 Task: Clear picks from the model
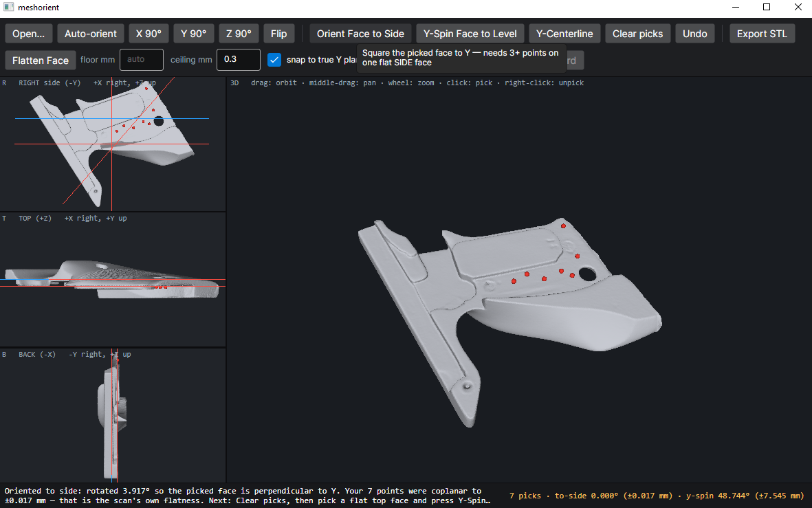tap(637, 34)
